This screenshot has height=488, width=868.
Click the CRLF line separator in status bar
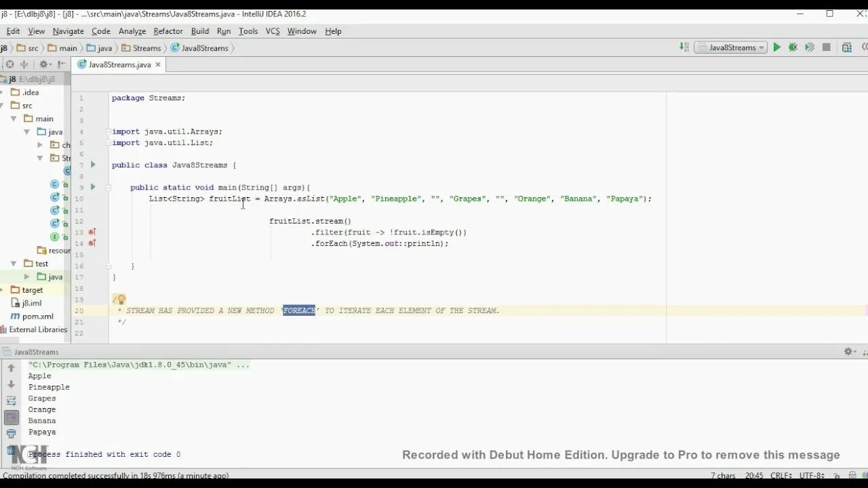[782, 476]
